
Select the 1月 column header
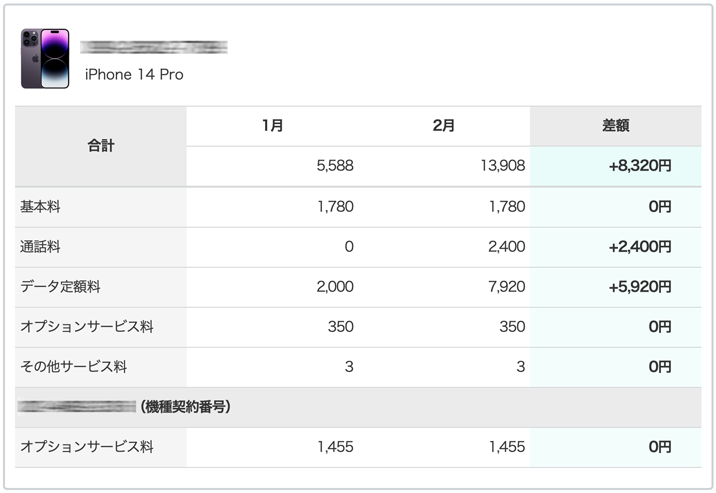[272, 126]
